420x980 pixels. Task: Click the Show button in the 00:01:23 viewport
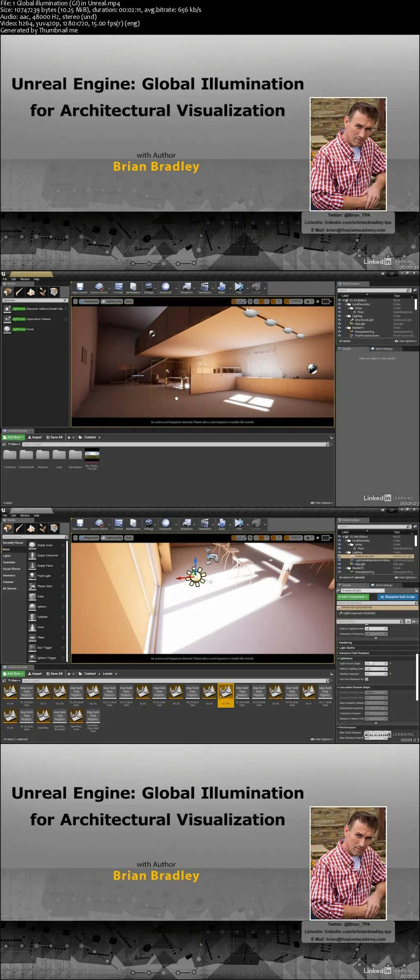[x=129, y=538]
